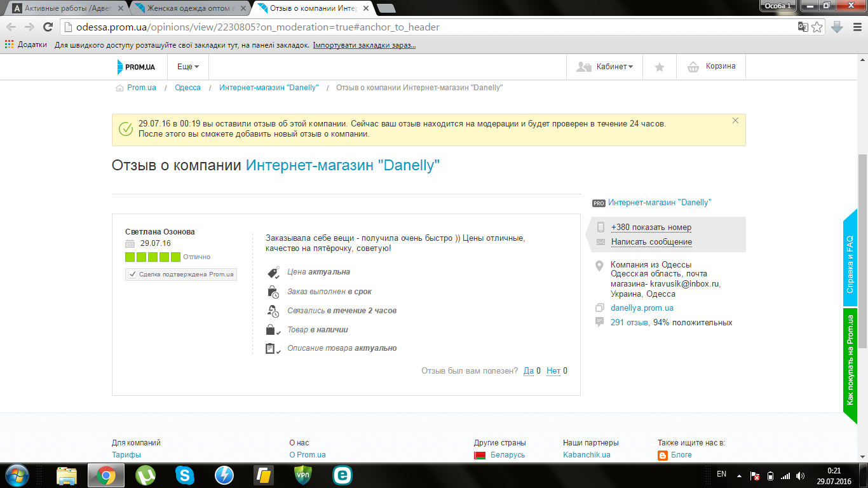Image resolution: width=868 pixels, height=488 pixels.
Task: Open Kabanchik.ua partner link
Action: (587, 455)
